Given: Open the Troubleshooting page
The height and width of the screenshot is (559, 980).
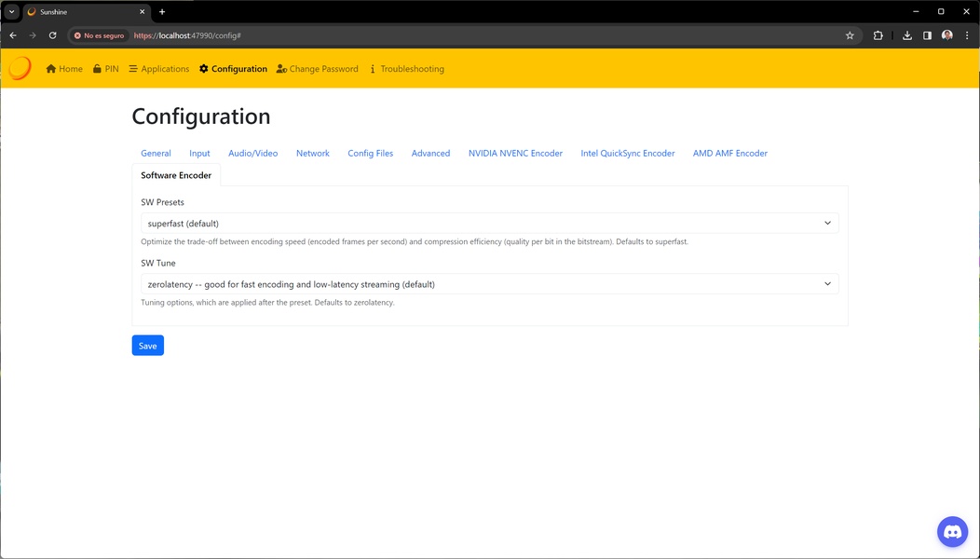Looking at the screenshot, I should coord(406,69).
